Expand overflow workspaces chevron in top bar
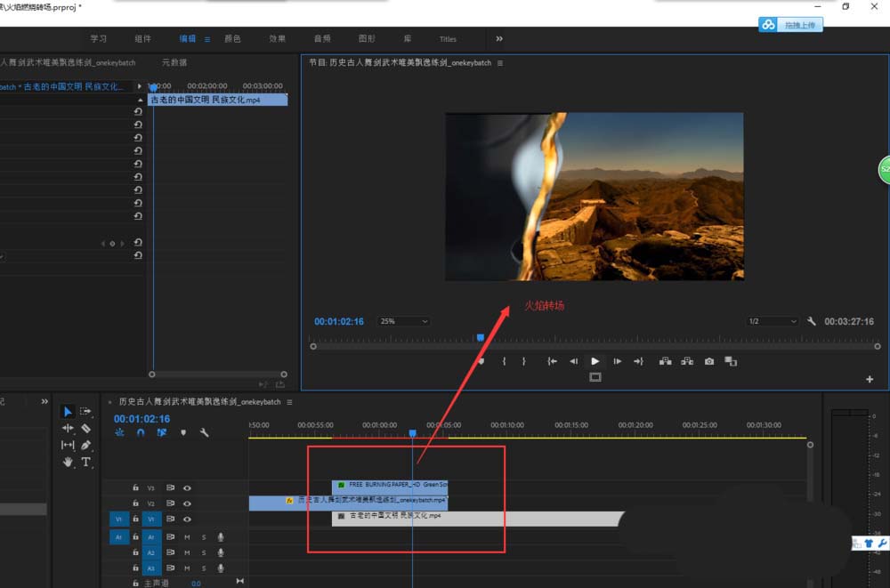 pos(499,38)
